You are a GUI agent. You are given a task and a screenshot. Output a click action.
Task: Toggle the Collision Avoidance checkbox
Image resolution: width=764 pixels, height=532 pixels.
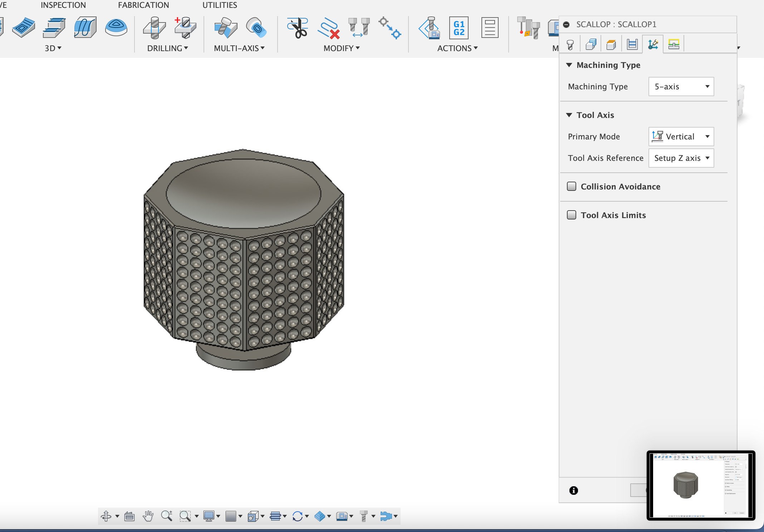point(572,186)
